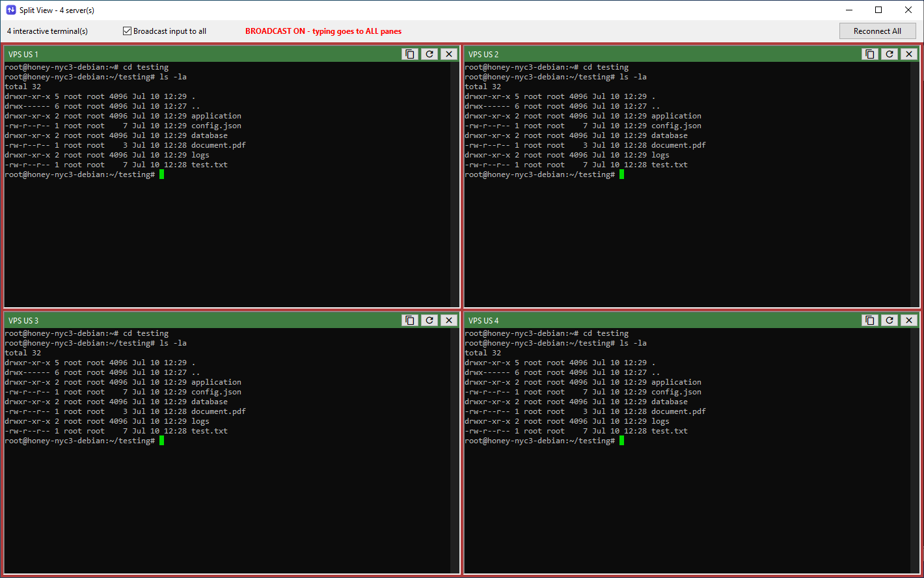Click the VPS US 4 pane title
Screen dimensions: 924x578
[x=483, y=321]
